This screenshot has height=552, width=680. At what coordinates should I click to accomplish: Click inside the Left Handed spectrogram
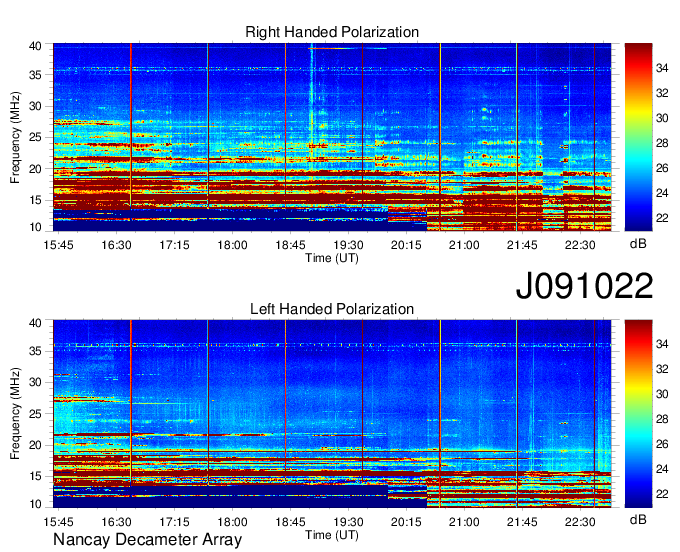pos(332,414)
